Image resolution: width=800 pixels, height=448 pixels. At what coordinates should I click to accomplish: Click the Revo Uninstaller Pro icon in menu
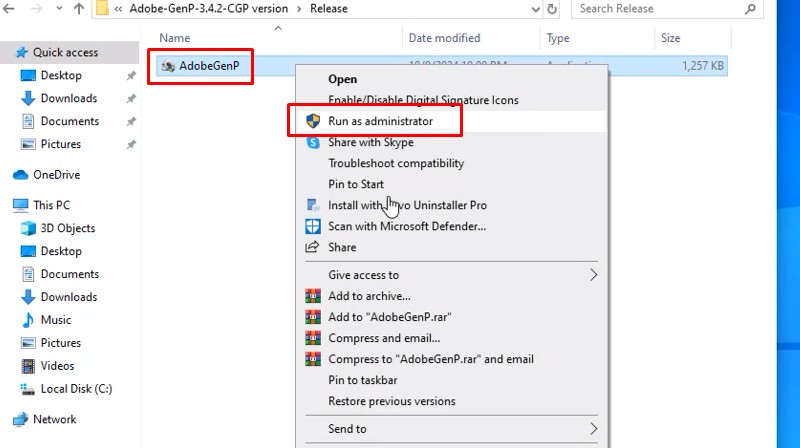pos(311,205)
